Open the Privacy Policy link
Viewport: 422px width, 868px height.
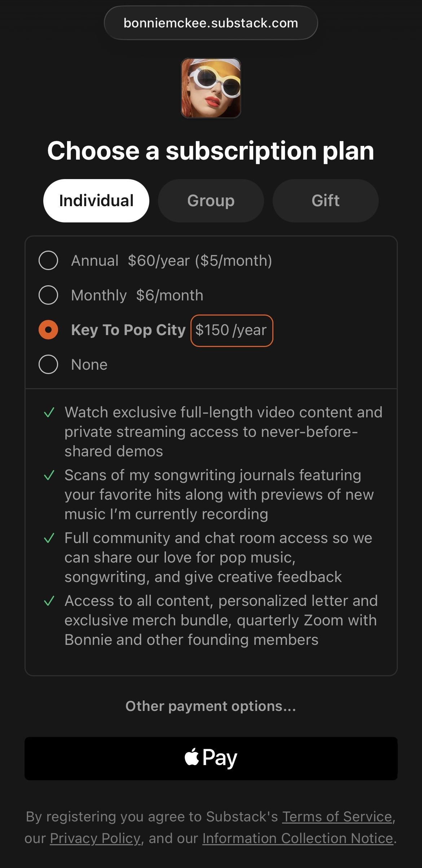95,838
